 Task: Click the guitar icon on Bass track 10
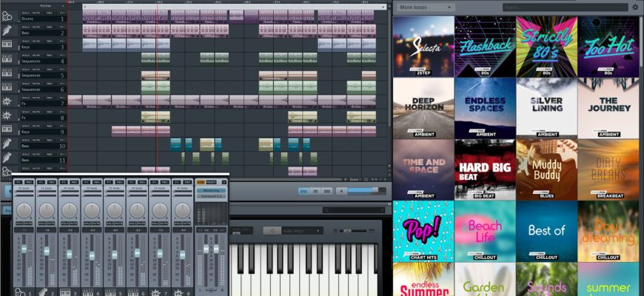7,143
